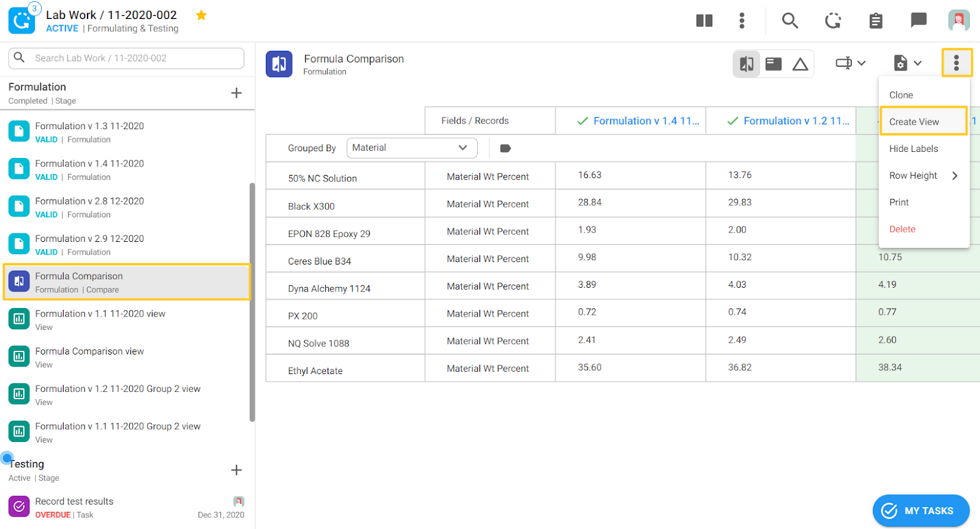Open Record test results task
980x529 pixels.
coord(126,507)
